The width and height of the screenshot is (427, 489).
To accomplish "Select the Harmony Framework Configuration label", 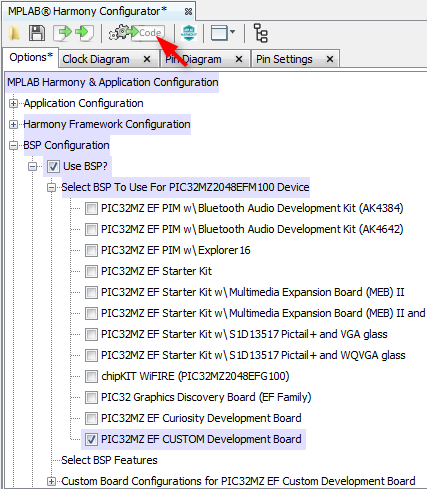I will 107,124.
